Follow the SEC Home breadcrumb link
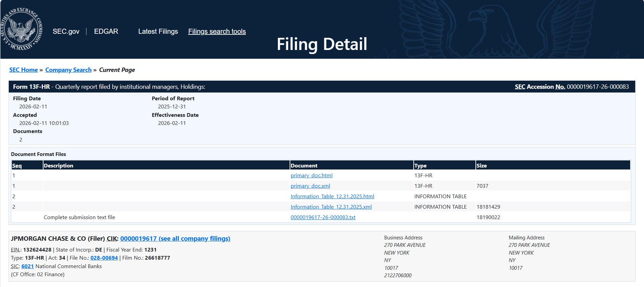 tap(24, 70)
